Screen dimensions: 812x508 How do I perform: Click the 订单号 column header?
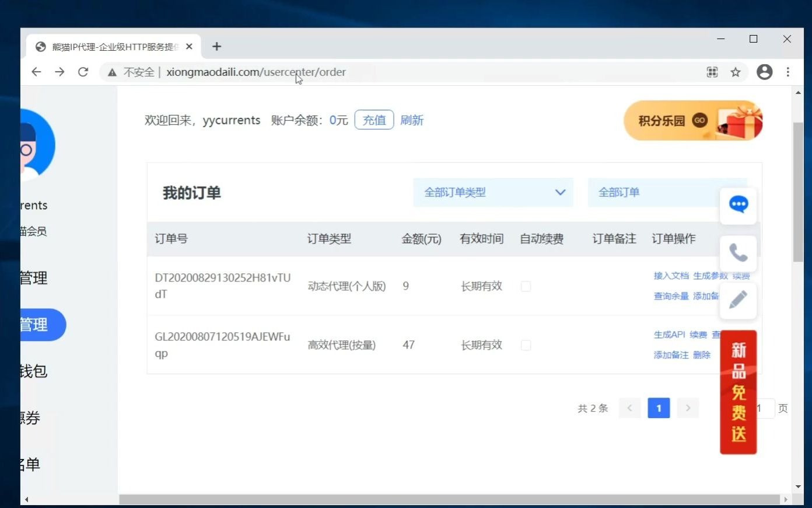tap(171, 239)
